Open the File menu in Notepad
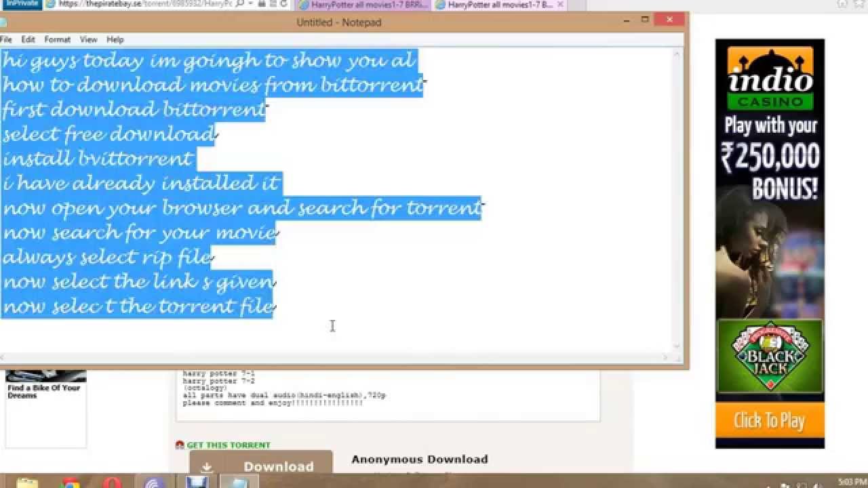 (x=6, y=39)
